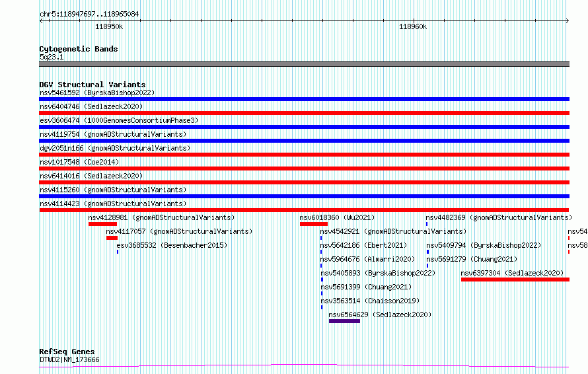Select nsv4117057 (gnomADStructuralVariants) label
The image size is (588, 374).
pyautogui.click(x=179, y=231)
